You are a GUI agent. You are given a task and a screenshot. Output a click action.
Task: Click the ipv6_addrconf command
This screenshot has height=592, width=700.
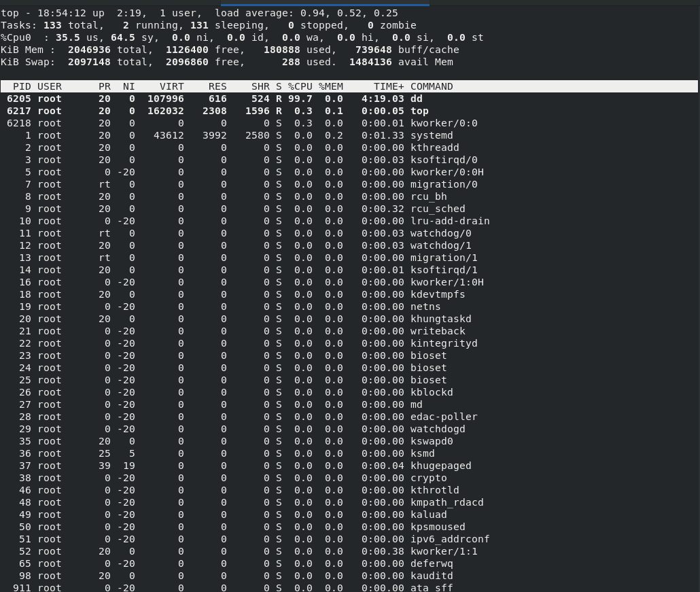coord(450,539)
